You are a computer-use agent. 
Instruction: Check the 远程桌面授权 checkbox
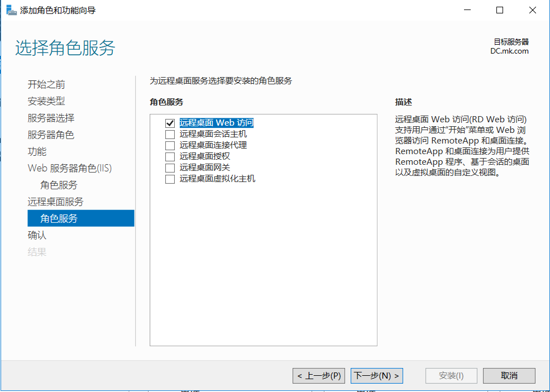tap(170, 157)
